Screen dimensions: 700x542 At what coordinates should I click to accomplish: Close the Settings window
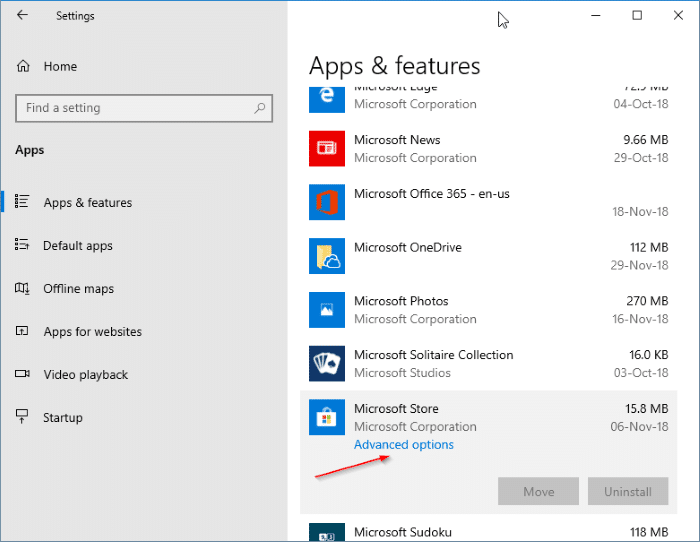point(678,15)
